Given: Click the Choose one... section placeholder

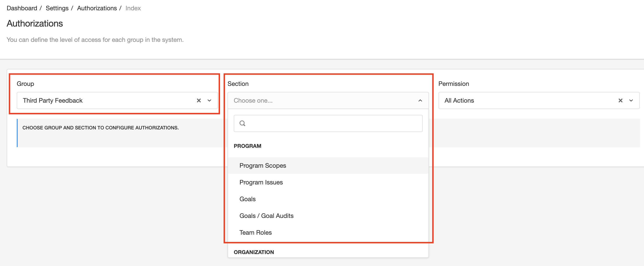Looking at the screenshot, I should (253, 100).
